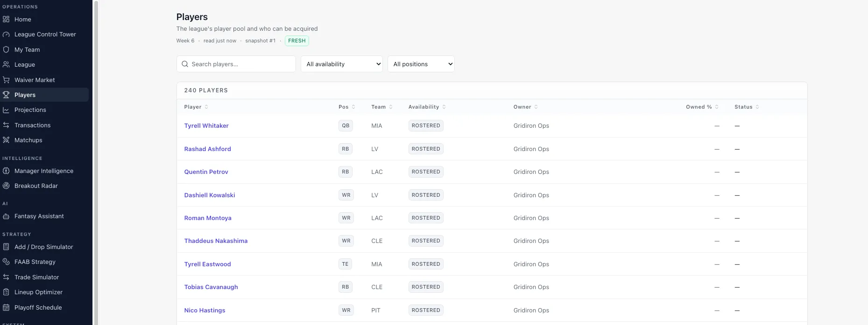This screenshot has height=325, width=868.
Task: Click the League Control Tower gauge icon
Action: [x=6, y=35]
